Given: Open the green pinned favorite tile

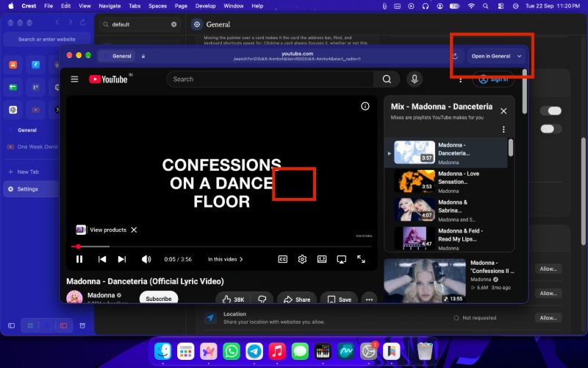Looking at the screenshot, I should [13, 87].
